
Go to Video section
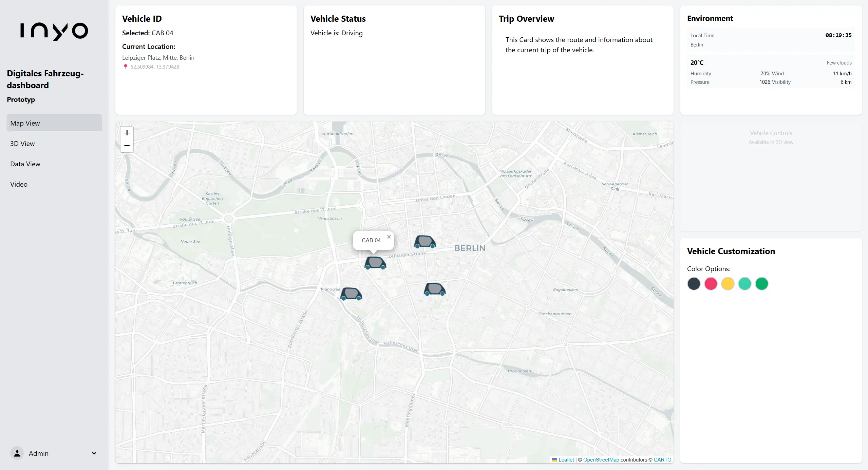[x=54, y=184]
